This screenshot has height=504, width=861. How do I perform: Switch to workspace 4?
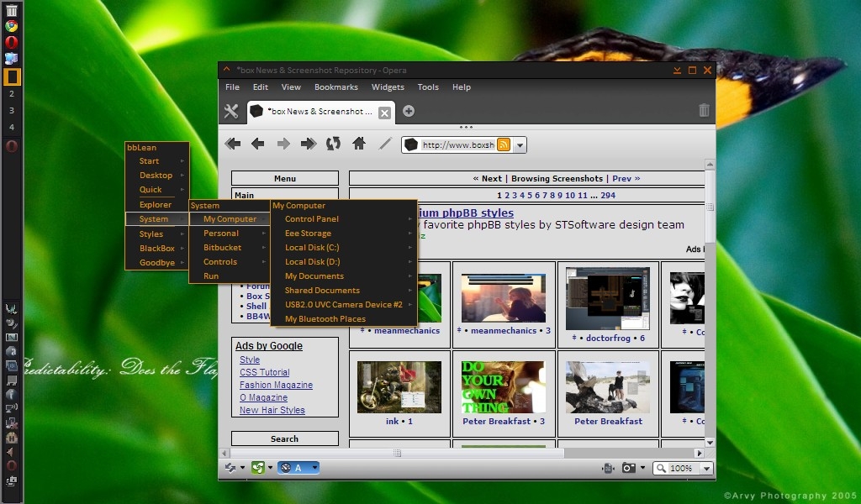coord(12,127)
